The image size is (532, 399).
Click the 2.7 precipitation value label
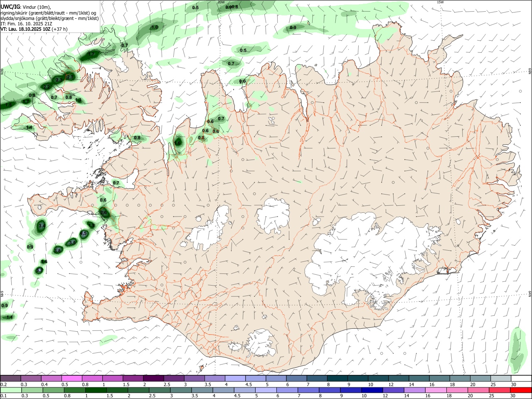click(x=70, y=77)
